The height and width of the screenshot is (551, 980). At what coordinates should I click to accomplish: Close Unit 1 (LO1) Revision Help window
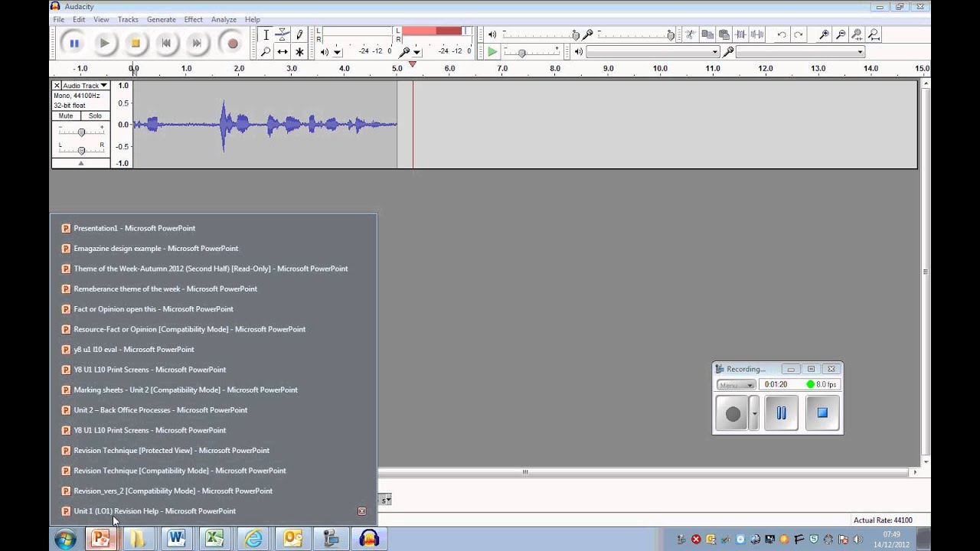pyautogui.click(x=362, y=511)
